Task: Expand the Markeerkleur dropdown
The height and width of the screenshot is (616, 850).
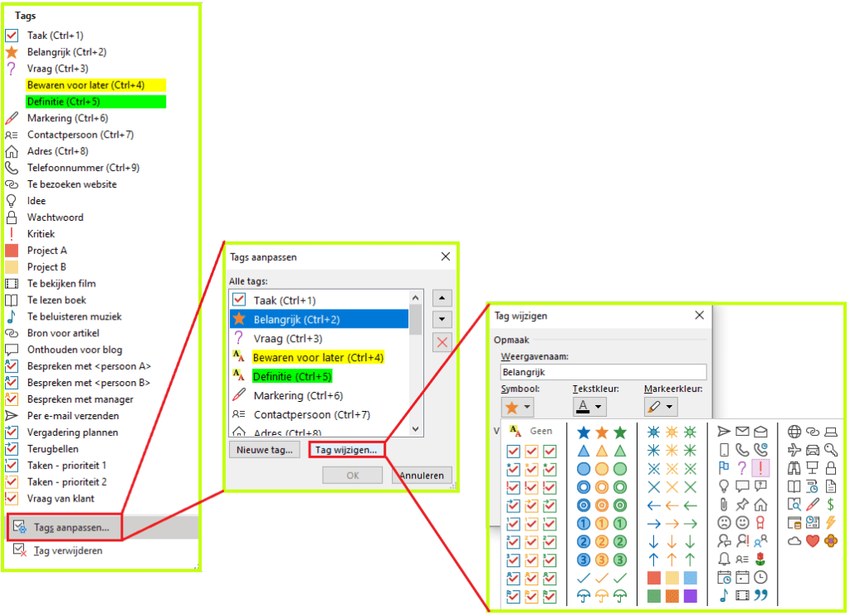Action: [661, 407]
